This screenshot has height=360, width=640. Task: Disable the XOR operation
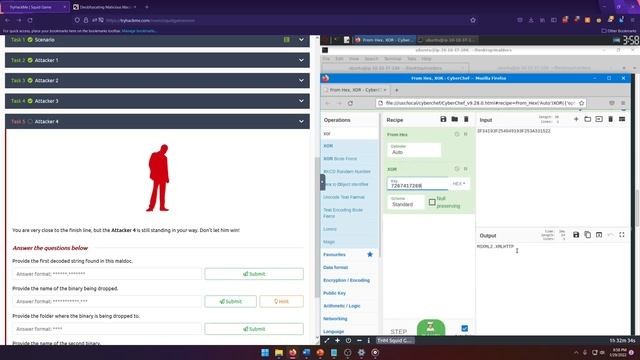tap(457, 169)
